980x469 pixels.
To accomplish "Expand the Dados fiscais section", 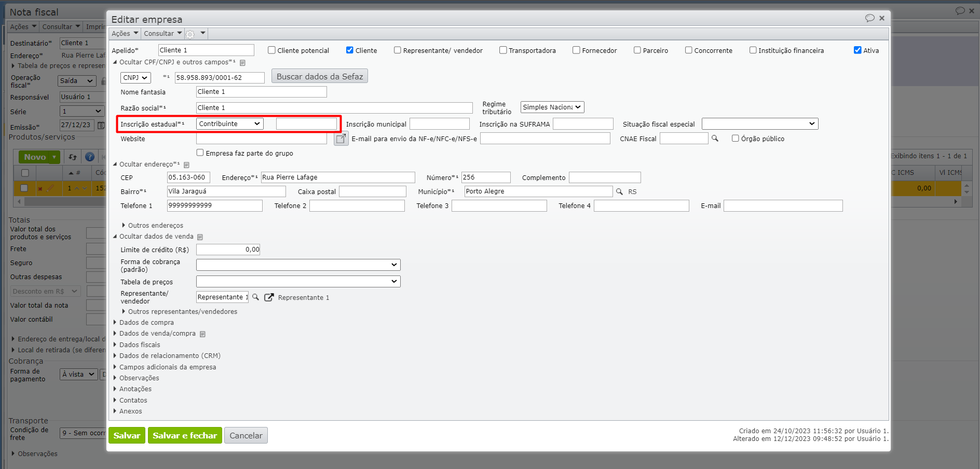I will click(139, 345).
